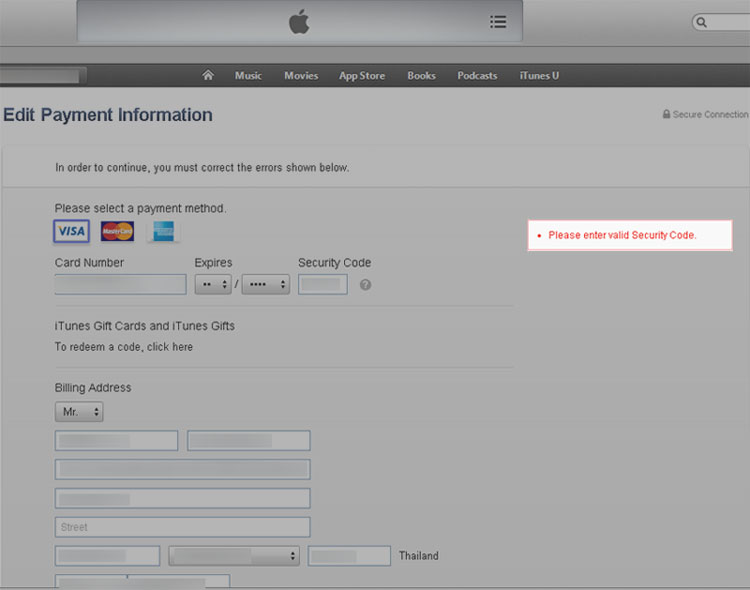Click the blurred account button in nav bar
Image resolution: width=750 pixels, height=590 pixels.
43,76
